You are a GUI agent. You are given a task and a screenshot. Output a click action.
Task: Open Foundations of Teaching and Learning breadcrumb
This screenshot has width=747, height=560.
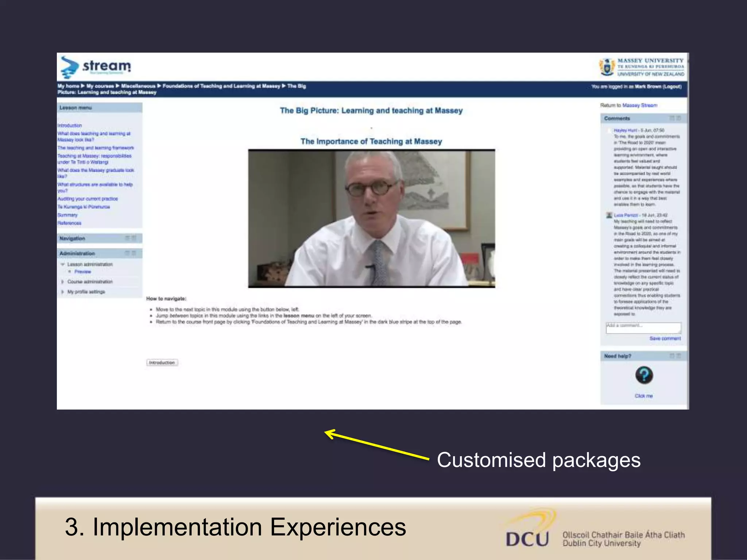coord(221,86)
